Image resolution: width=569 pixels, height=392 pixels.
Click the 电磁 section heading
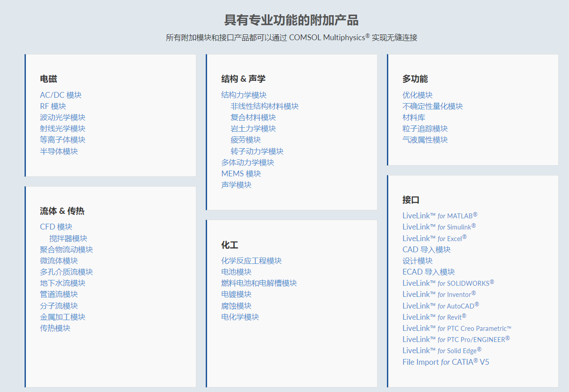(49, 79)
